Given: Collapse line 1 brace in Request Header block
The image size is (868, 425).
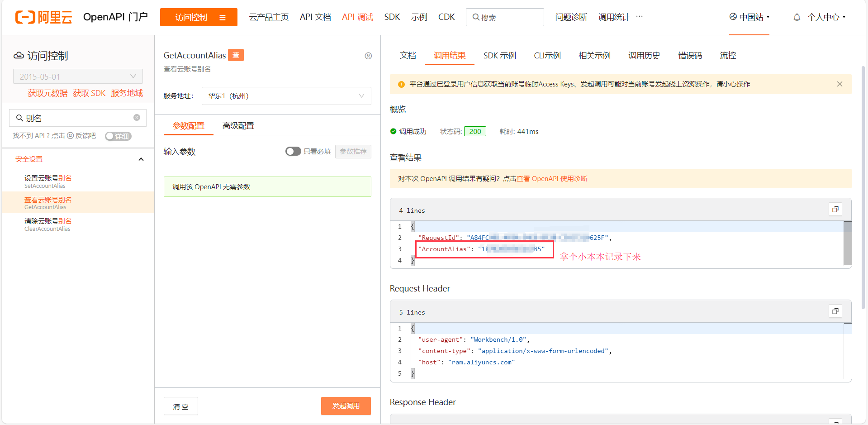Looking at the screenshot, I should click(413, 328).
